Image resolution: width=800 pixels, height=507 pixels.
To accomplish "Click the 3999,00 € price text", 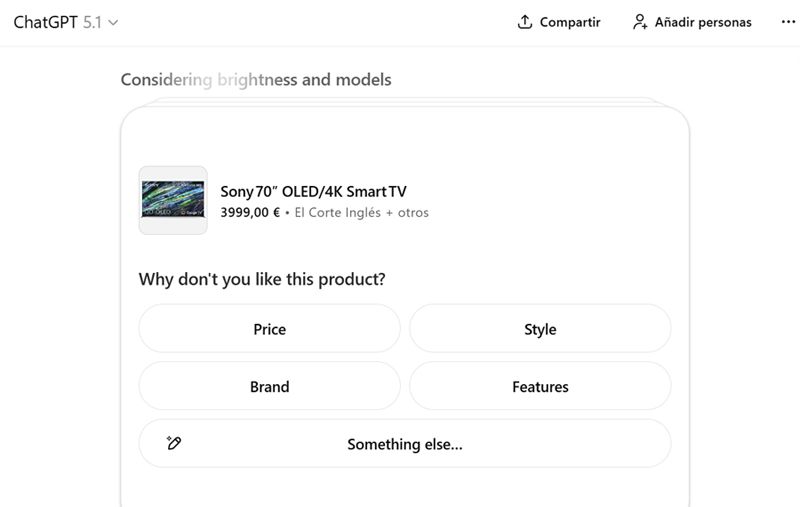I will click(250, 212).
